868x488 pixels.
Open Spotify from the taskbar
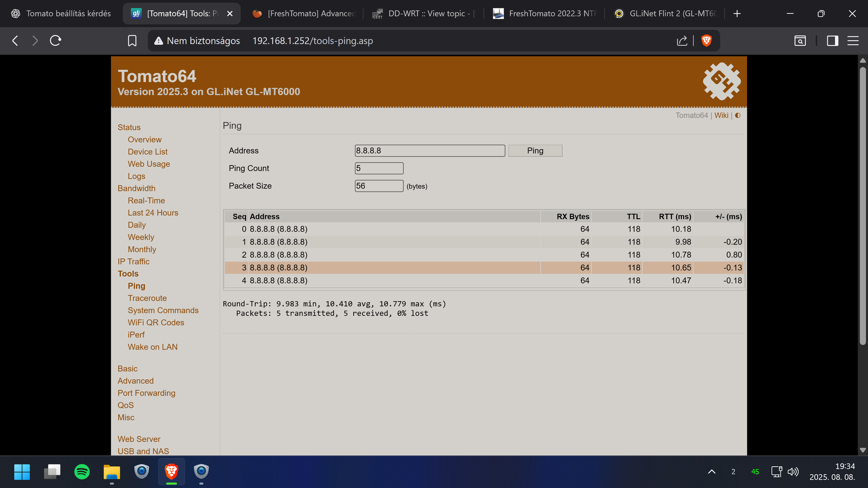click(82, 472)
